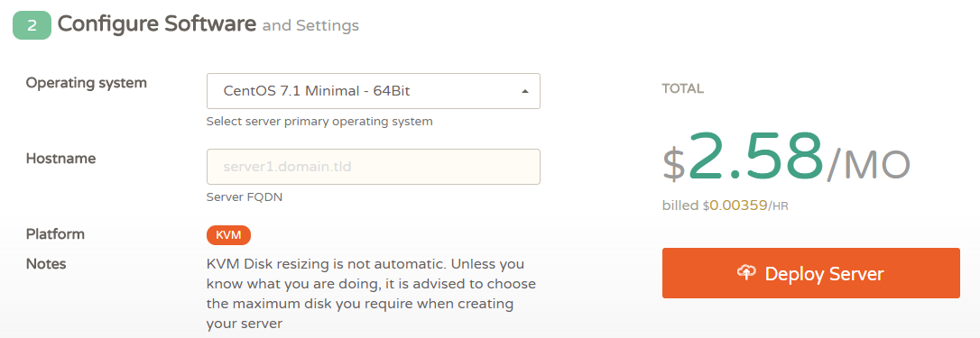Click the billed $0.00359/HR hourly rate
This screenshot has height=338, width=980.
(725, 206)
